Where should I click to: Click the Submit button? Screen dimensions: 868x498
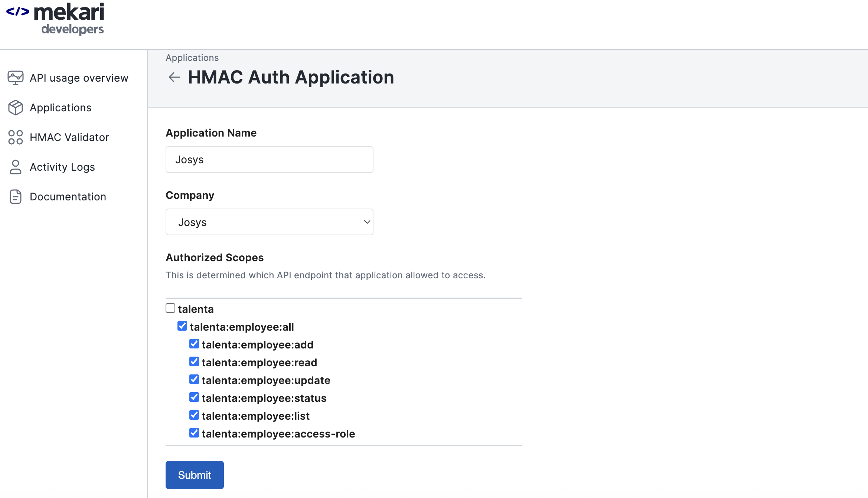(195, 475)
